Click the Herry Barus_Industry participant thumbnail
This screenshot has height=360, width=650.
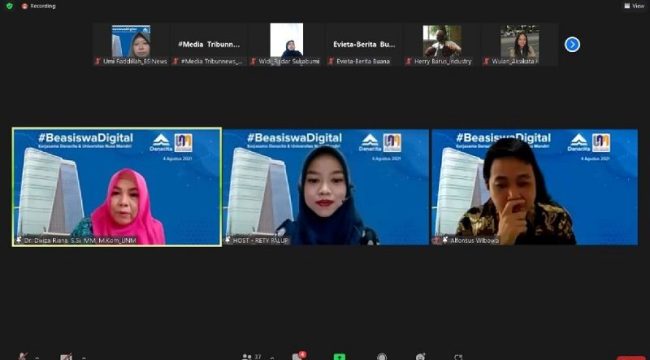tap(442, 44)
